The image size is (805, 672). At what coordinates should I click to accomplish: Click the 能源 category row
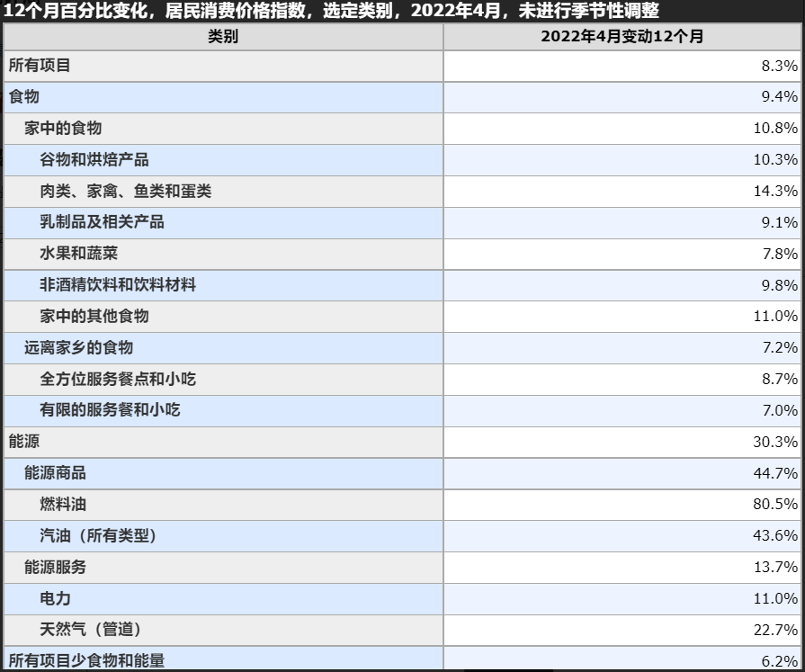point(25,444)
